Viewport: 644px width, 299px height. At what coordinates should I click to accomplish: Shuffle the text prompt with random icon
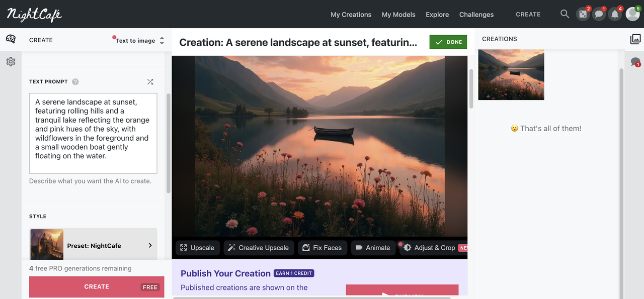pyautogui.click(x=150, y=81)
